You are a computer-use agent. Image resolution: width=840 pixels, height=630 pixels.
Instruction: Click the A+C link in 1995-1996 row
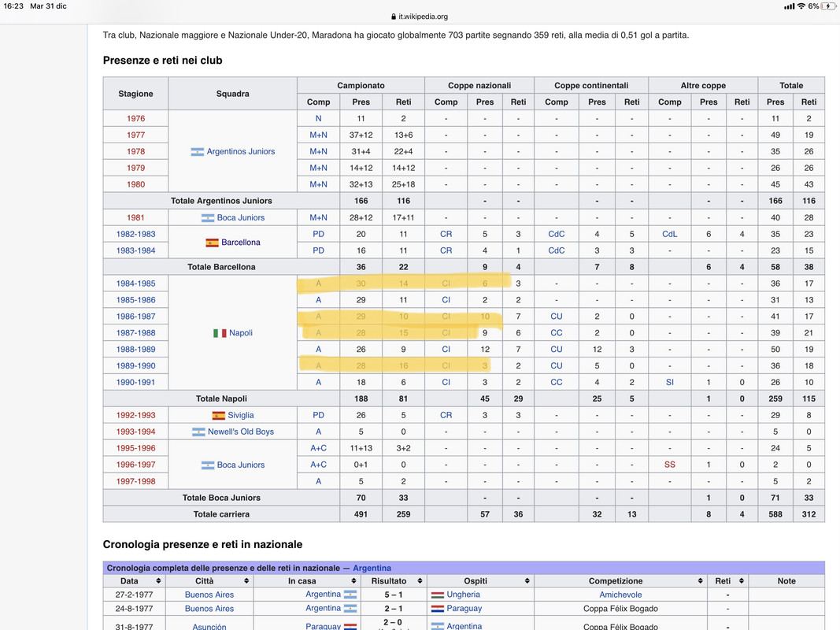pyautogui.click(x=318, y=448)
